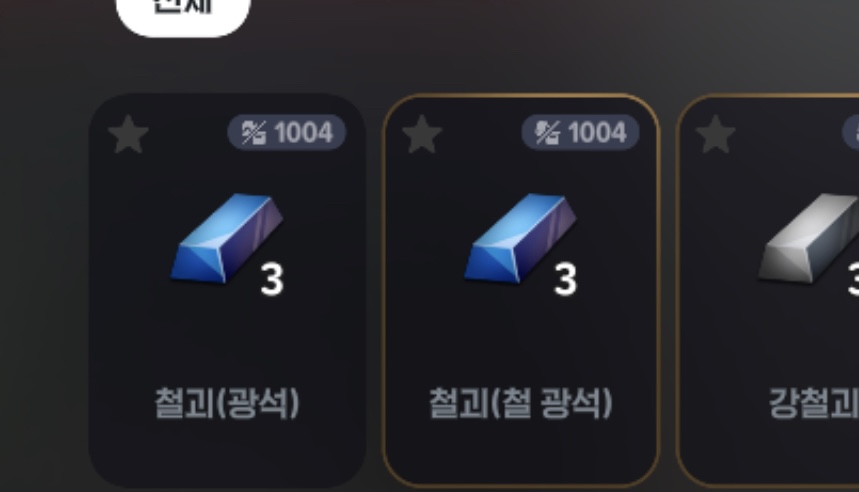Open the recipe labeled 철괴(철 광석)
Image resolution: width=859 pixels, height=492 pixels.
520,403
